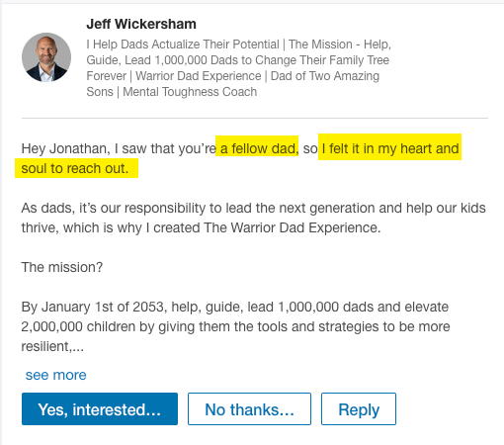Expand message with see more link

55,375
